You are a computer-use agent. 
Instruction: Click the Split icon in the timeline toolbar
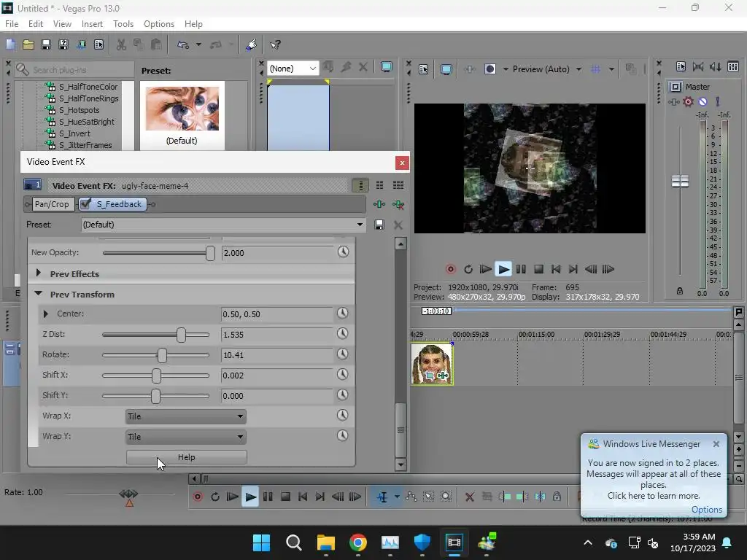coord(540,497)
